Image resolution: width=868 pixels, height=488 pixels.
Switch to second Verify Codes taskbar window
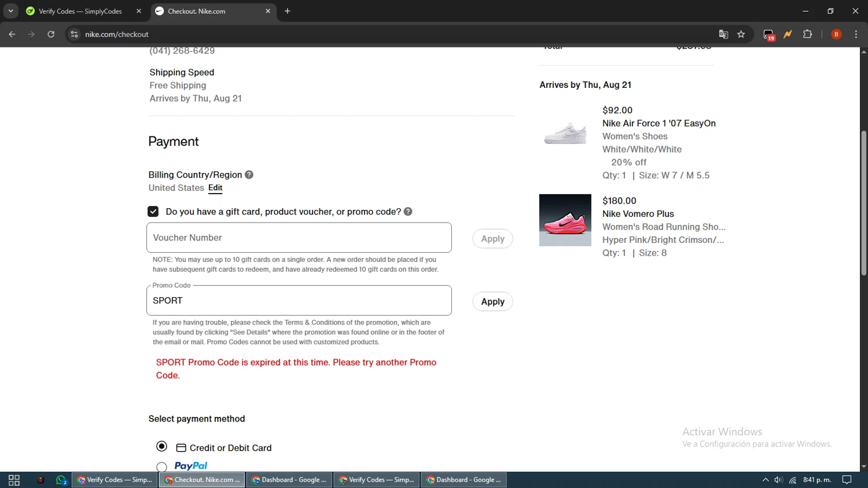[377, 480]
